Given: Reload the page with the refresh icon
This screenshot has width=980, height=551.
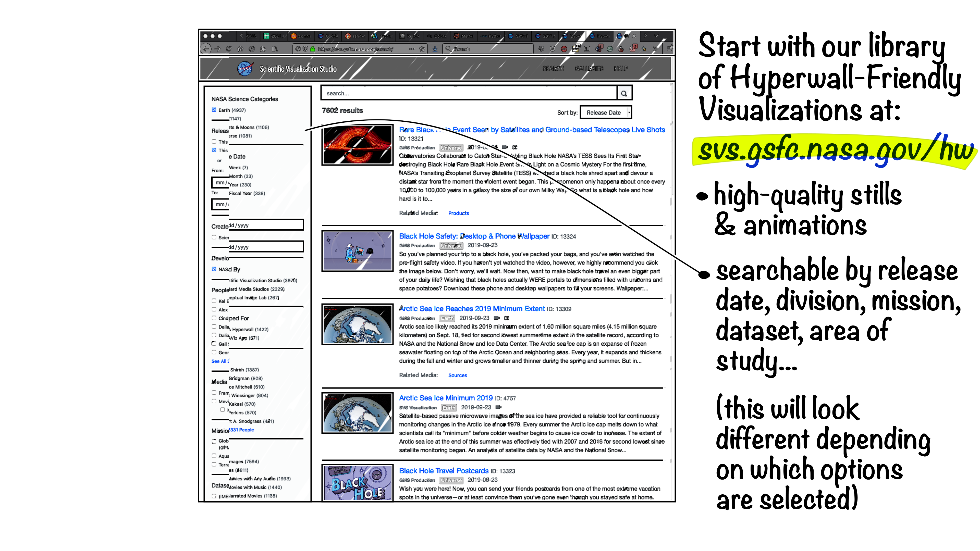Looking at the screenshot, I should (x=229, y=49).
